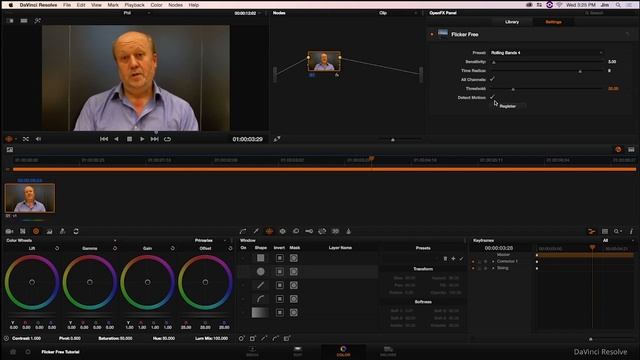This screenshot has height=360, width=640.
Task: Play the clip forward
Action: (x=142, y=139)
